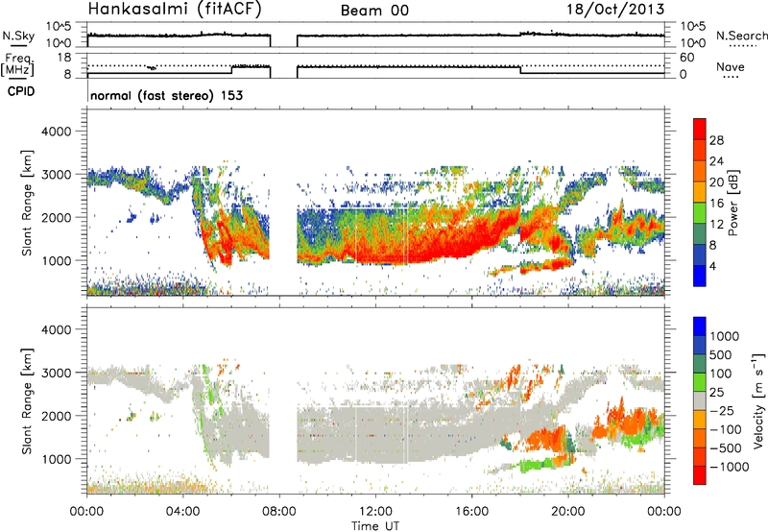Image resolution: width=768 pixels, height=532 pixels.
Task: Click the Freq. [MHz] axis label
Action: pos(18,65)
